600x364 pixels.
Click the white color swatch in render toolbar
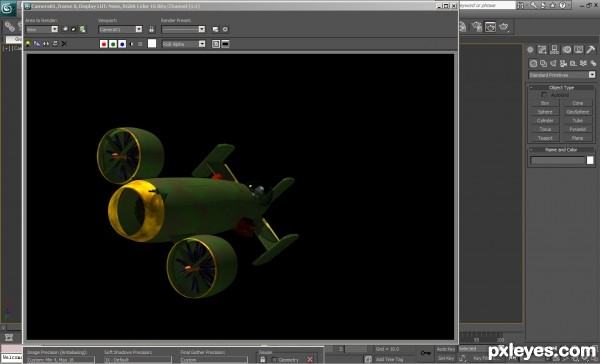[x=152, y=44]
